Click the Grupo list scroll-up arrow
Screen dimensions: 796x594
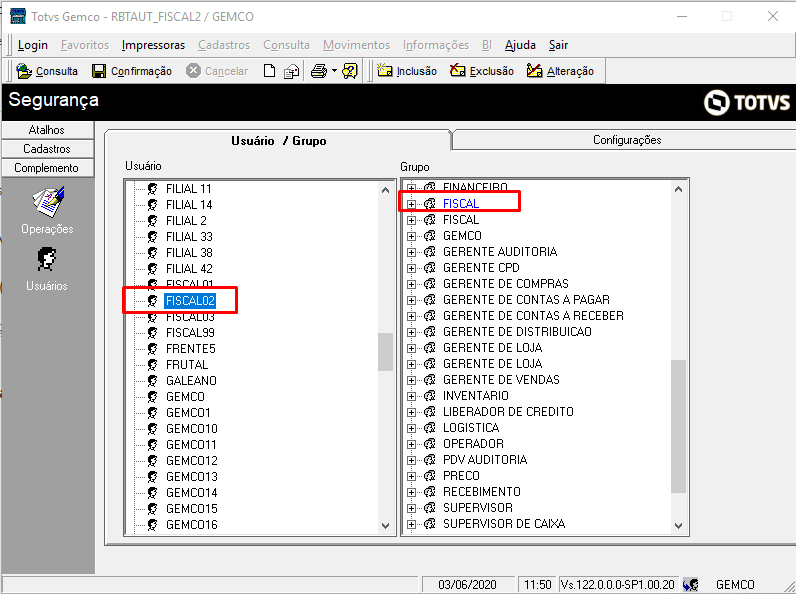[x=679, y=189]
